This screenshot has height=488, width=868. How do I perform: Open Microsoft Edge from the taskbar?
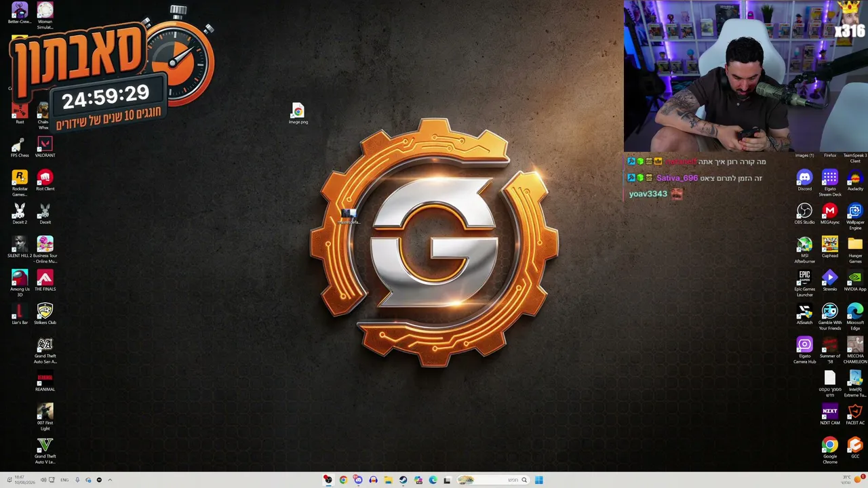[x=433, y=480]
